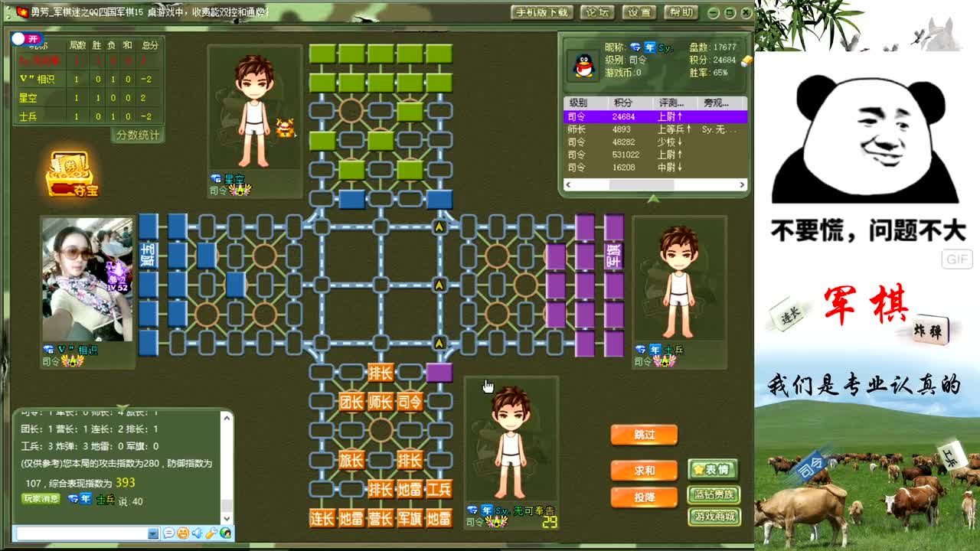Click the 投降 surrender button
The image size is (980, 551).
tap(644, 497)
